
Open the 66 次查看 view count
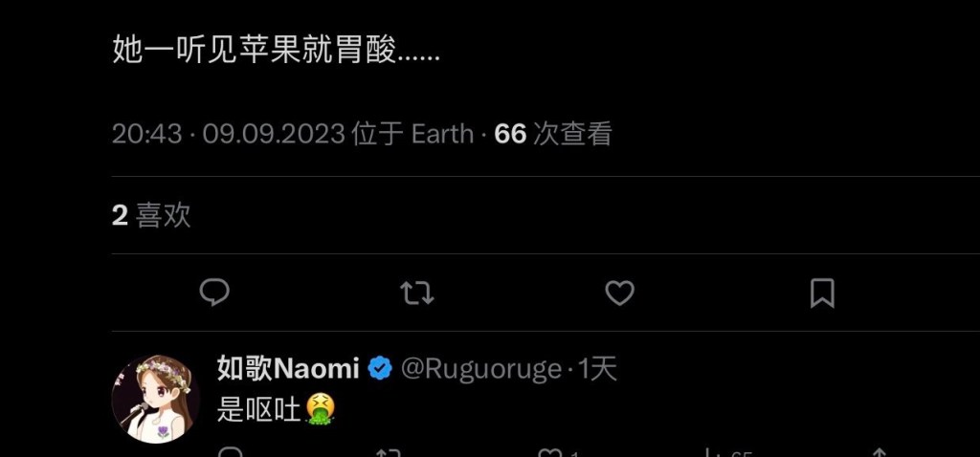[552, 134]
